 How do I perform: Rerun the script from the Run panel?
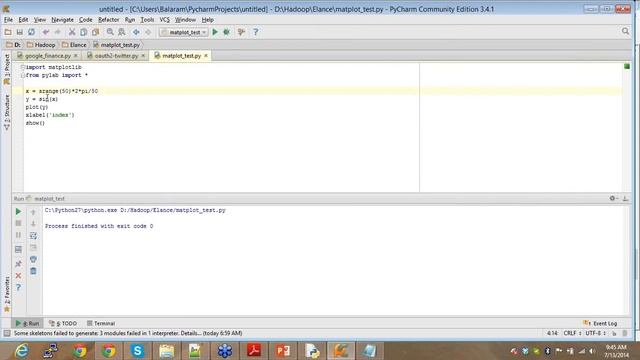[18, 211]
